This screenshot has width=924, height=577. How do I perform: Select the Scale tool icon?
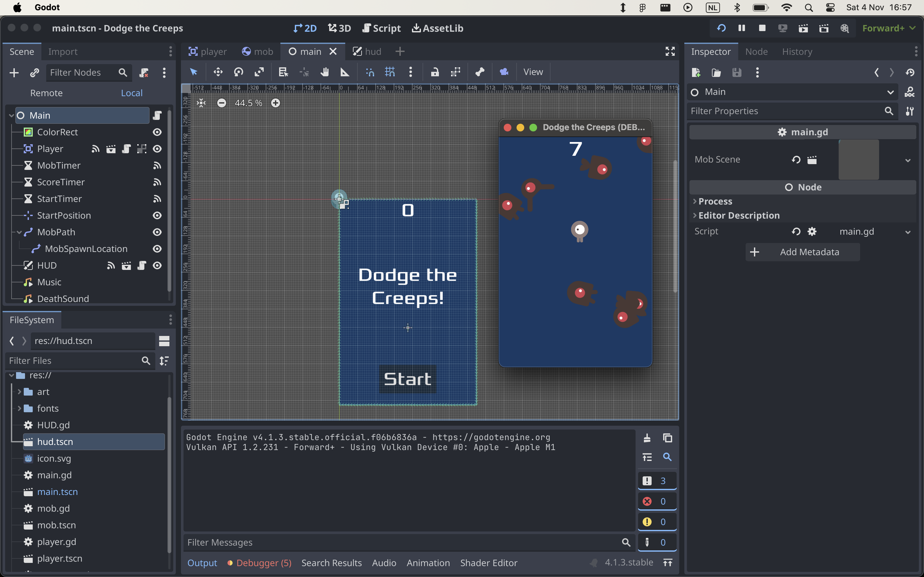[260, 72]
